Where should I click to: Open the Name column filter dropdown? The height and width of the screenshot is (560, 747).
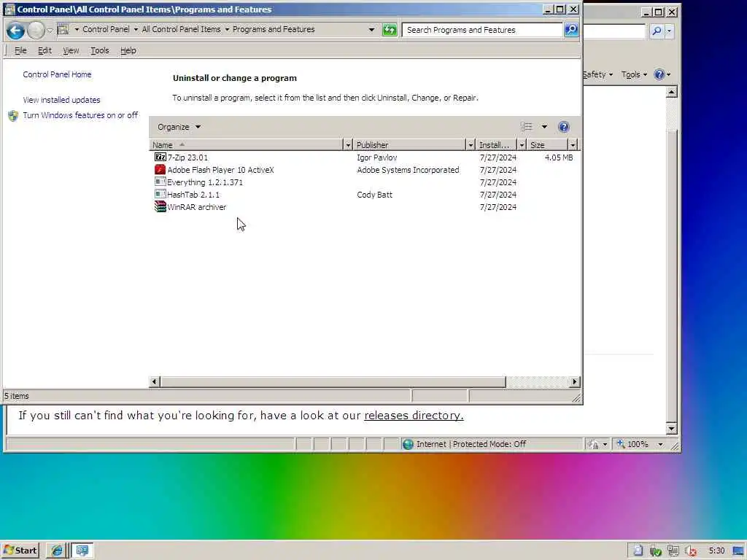click(x=348, y=145)
